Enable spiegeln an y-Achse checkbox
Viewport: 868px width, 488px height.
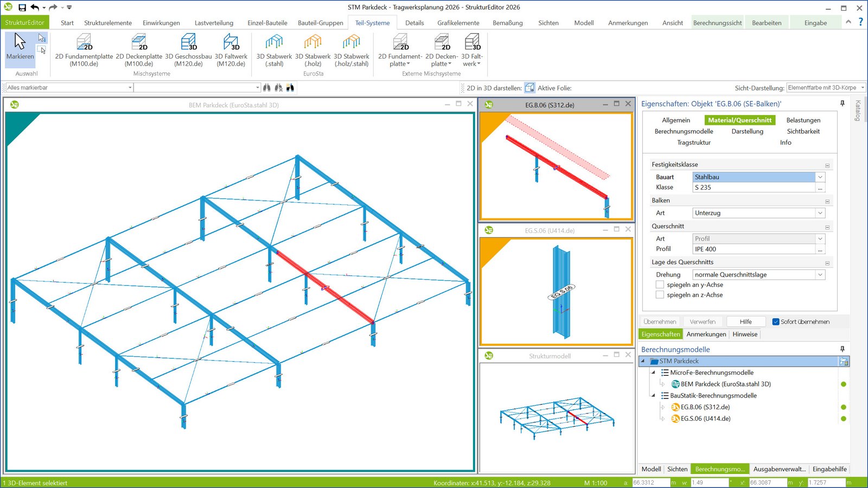pyautogui.click(x=660, y=285)
